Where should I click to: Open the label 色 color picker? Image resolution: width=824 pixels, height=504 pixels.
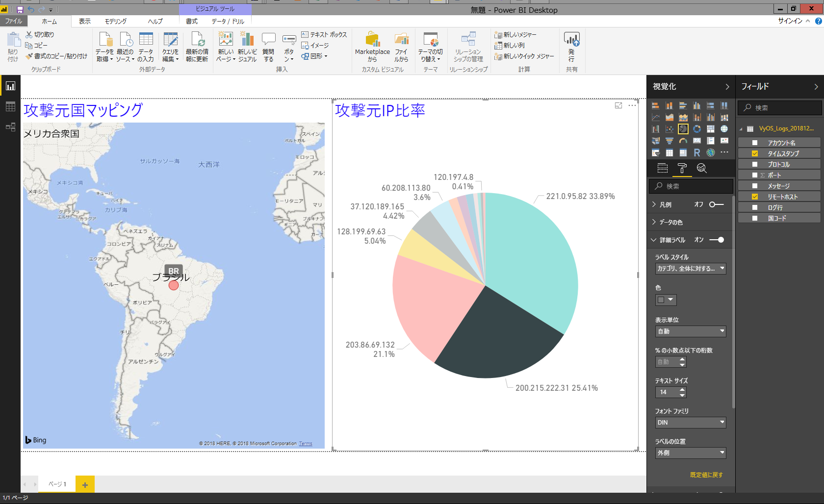point(666,300)
